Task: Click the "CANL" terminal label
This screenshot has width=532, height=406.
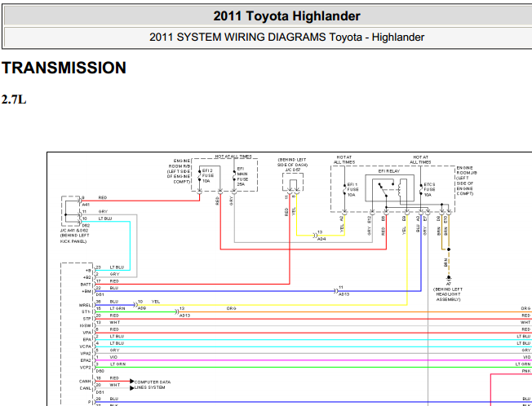Action: [85, 388]
